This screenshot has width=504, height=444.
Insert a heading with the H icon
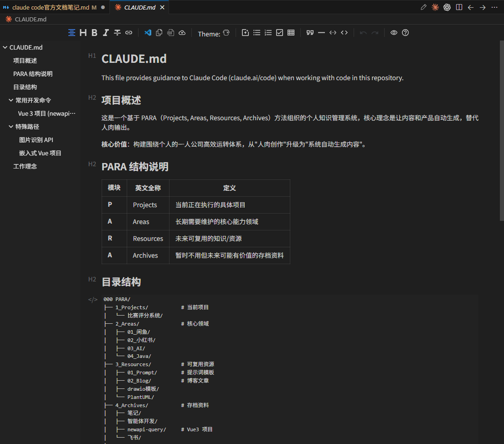83,33
